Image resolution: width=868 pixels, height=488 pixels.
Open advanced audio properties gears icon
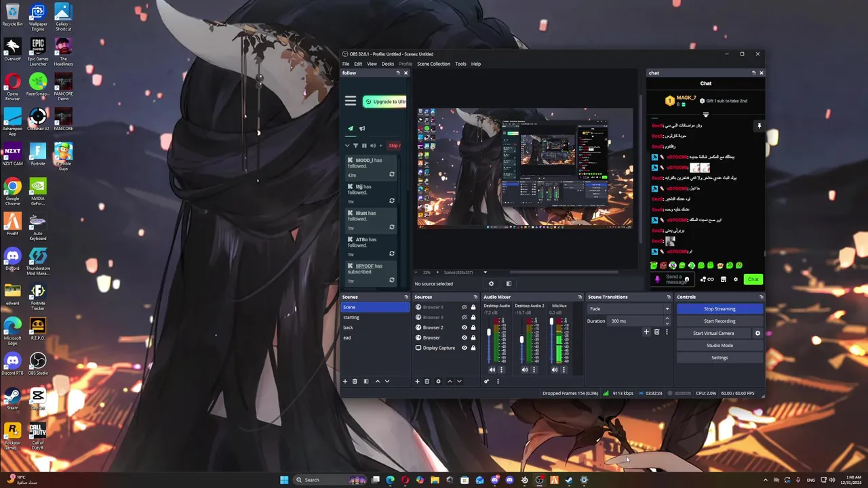[x=486, y=381]
